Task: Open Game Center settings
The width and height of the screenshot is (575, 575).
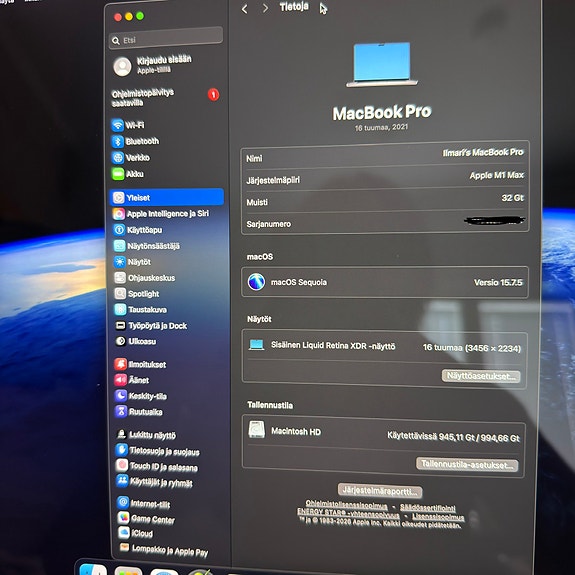Action: pos(146,519)
